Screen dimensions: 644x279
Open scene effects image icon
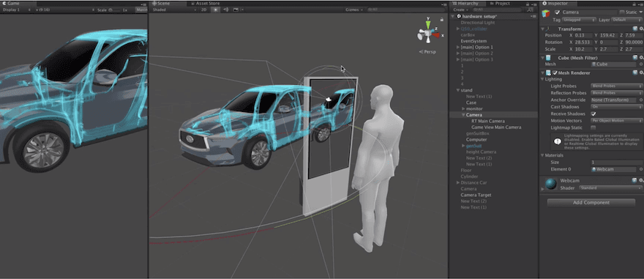236,10
